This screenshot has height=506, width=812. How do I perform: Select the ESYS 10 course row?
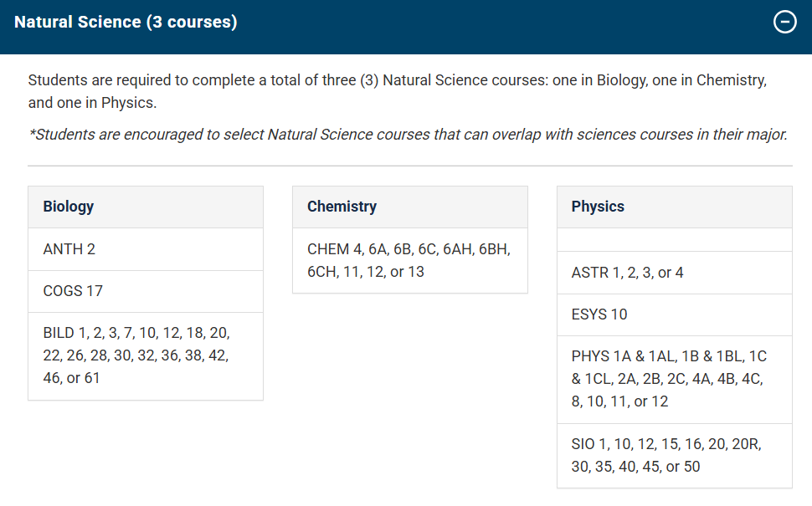599,314
